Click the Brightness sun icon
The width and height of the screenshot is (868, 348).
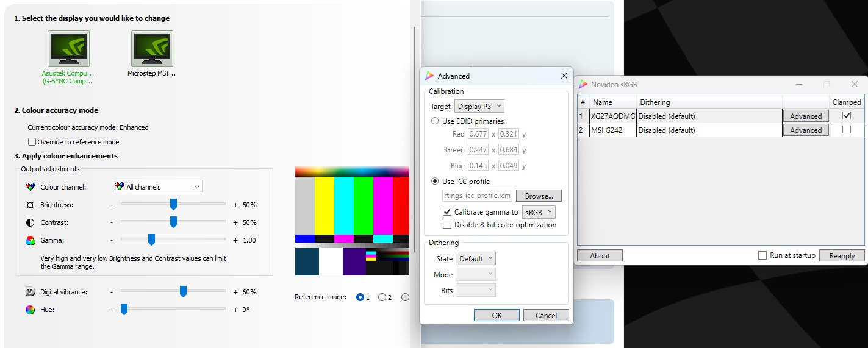pyautogui.click(x=30, y=205)
